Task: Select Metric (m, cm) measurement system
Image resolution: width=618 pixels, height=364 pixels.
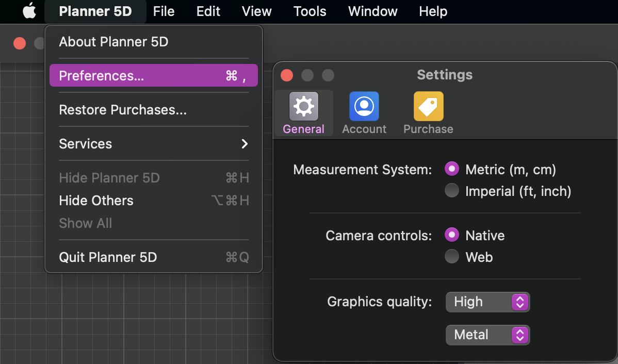Action: pos(452,169)
